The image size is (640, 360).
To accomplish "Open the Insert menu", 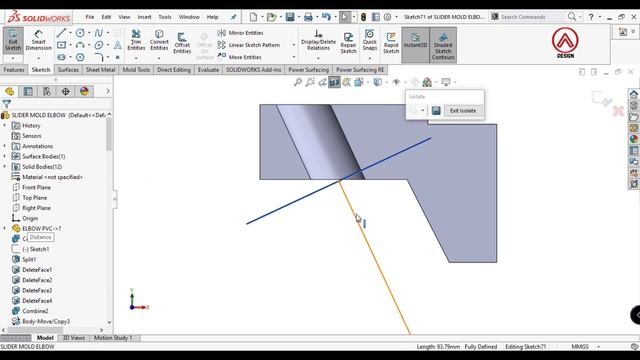I will click(144, 17).
